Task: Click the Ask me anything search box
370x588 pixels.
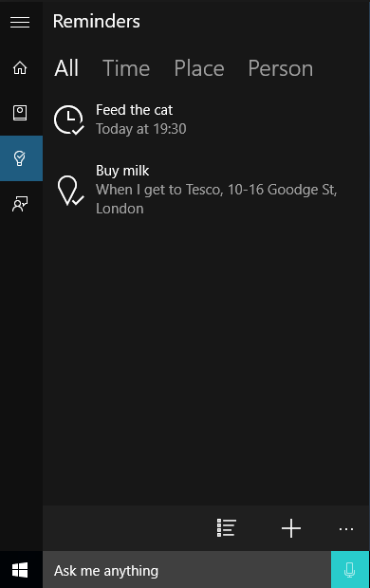Action: click(x=187, y=570)
